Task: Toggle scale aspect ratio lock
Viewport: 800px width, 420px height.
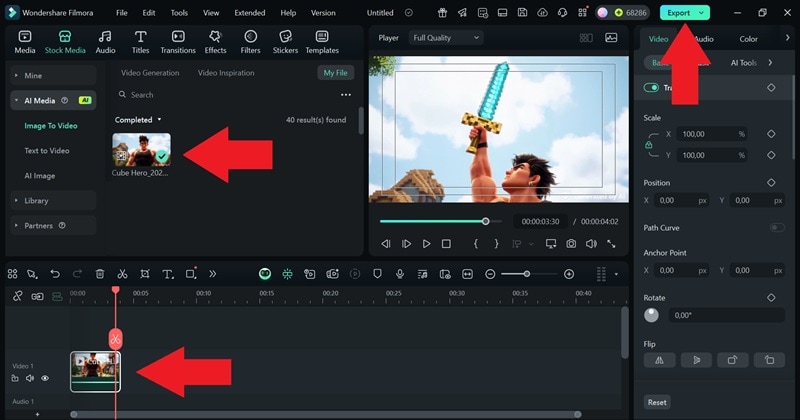Action: coord(648,145)
